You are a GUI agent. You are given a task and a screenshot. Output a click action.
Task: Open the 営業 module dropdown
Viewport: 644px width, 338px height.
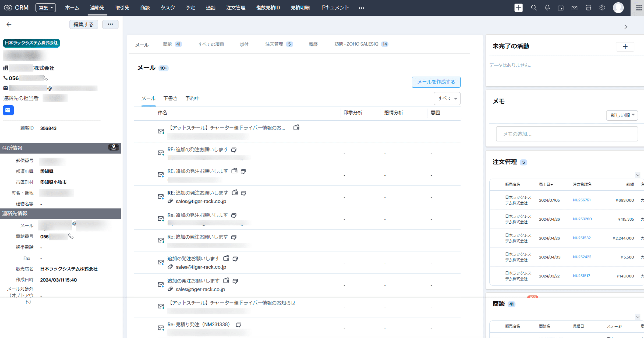[x=46, y=8]
